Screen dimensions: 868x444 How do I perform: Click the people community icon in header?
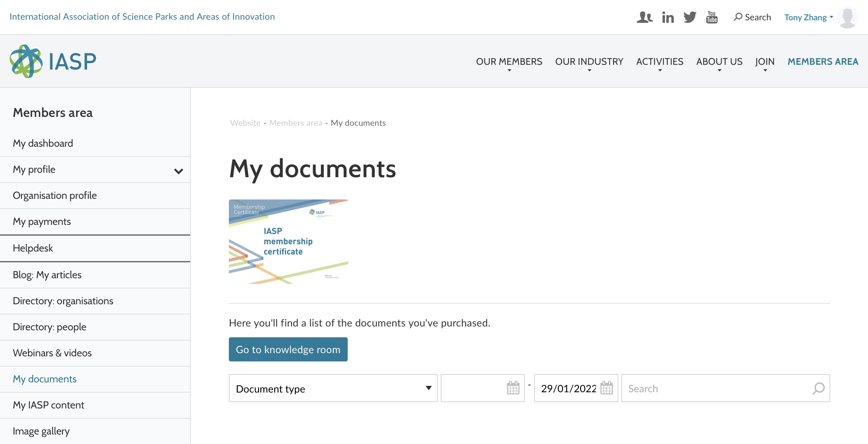pyautogui.click(x=644, y=17)
